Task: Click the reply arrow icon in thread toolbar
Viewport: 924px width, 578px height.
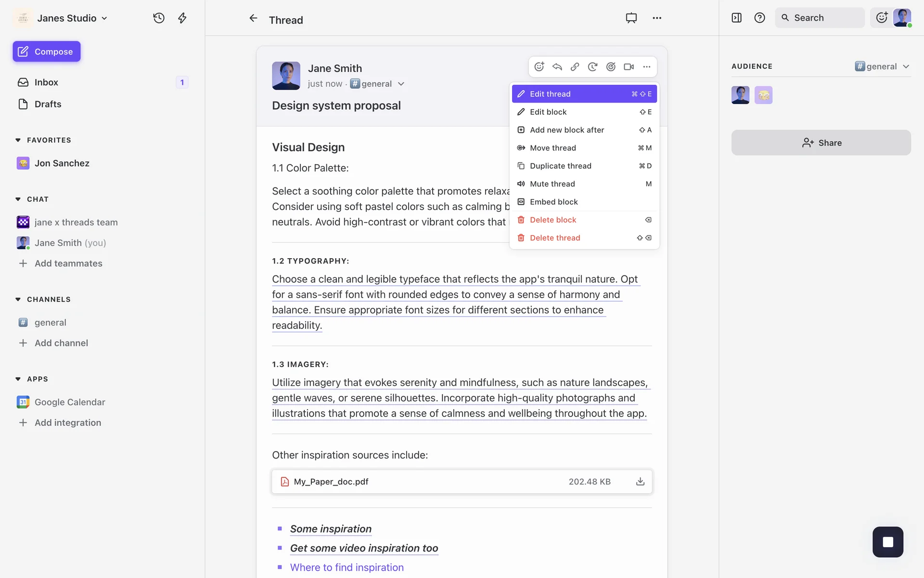Action: (x=557, y=67)
